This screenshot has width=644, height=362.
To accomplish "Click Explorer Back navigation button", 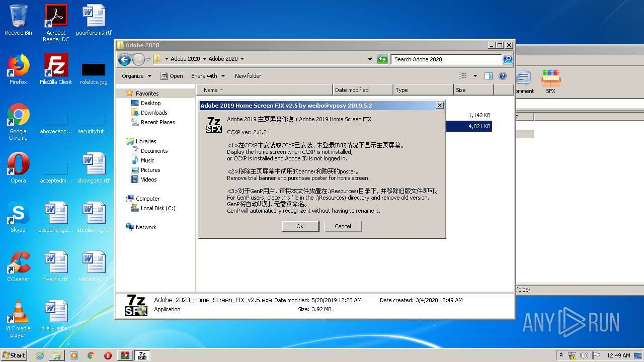I will pyautogui.click(x=124, y=59).
